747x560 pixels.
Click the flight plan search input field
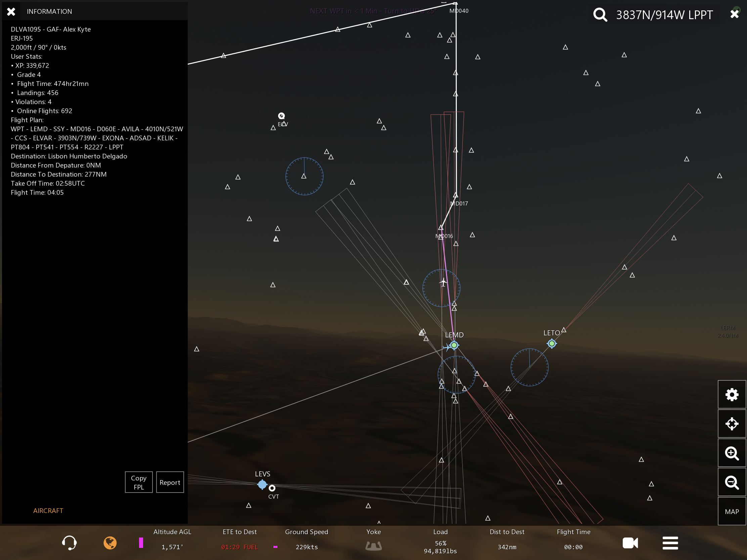pos(664,14)
